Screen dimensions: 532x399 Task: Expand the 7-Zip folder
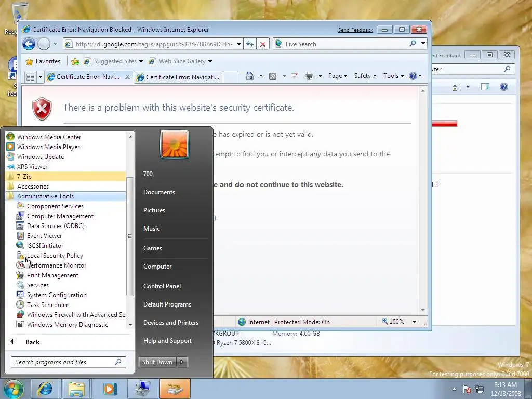66,177
